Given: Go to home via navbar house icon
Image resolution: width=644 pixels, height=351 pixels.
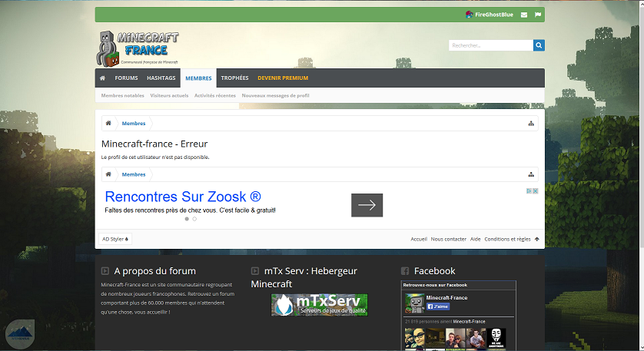Looking at the screenshot, I should pyautogui.click(x=103, y=78).
